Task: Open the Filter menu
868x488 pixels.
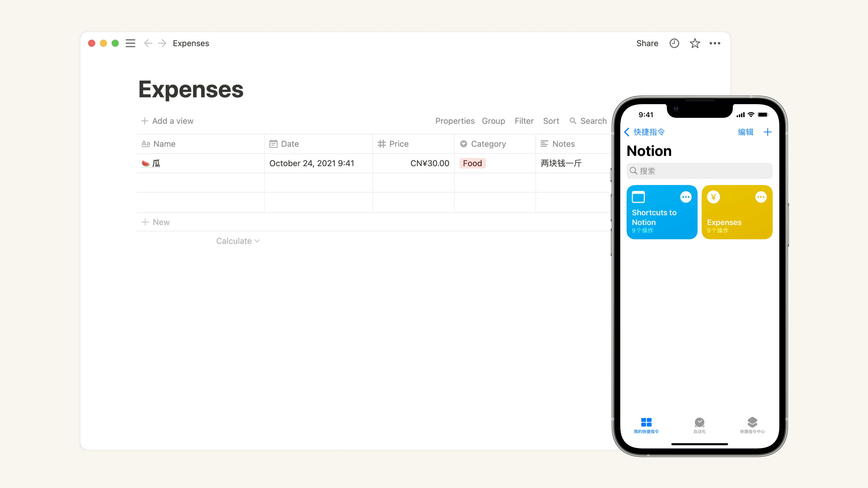Action: coord(524,121)
